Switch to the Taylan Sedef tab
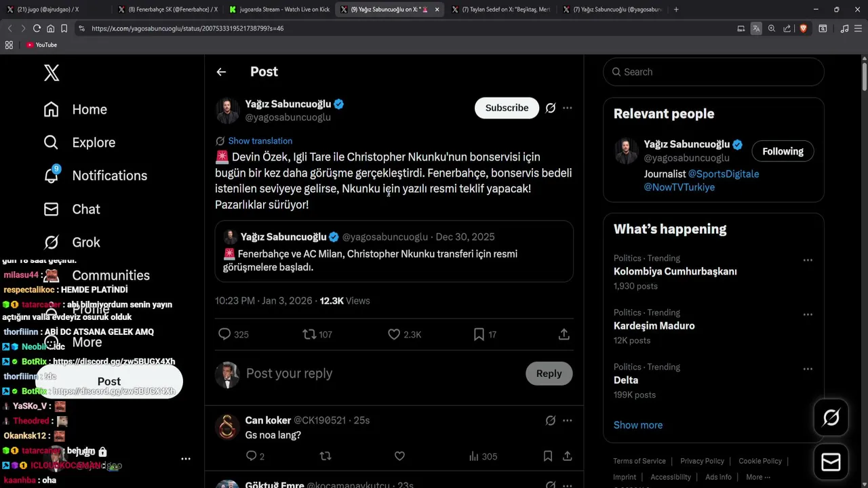This screenshot has width=868, height=488. click(502, 9)
